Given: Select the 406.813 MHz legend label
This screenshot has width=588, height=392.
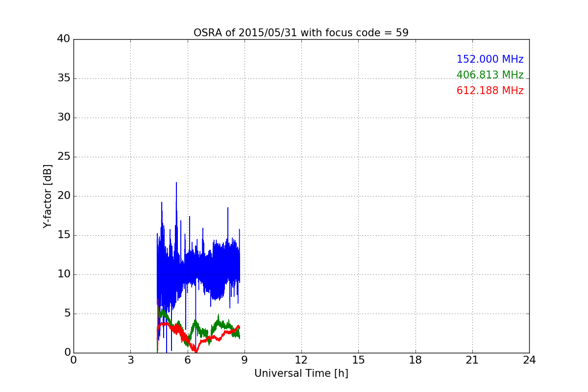Looking at the screenshot, I should pyautogui.click(x=490, y=75).
